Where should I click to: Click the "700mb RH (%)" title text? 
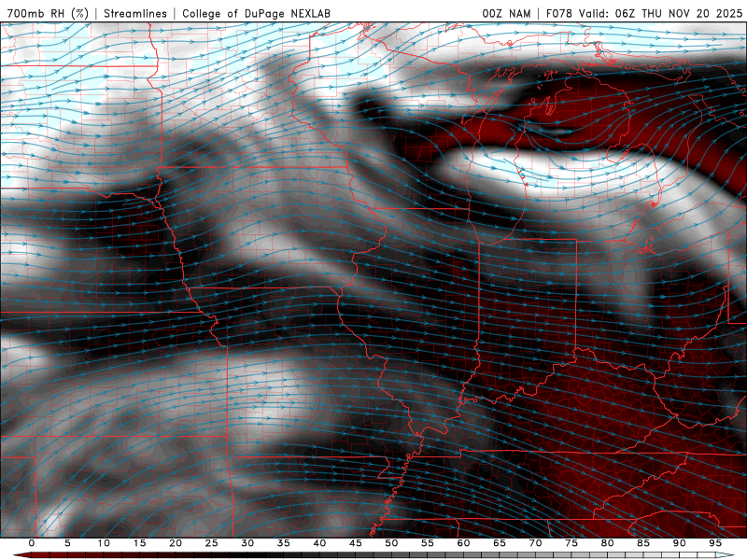[x=48, y=13]
